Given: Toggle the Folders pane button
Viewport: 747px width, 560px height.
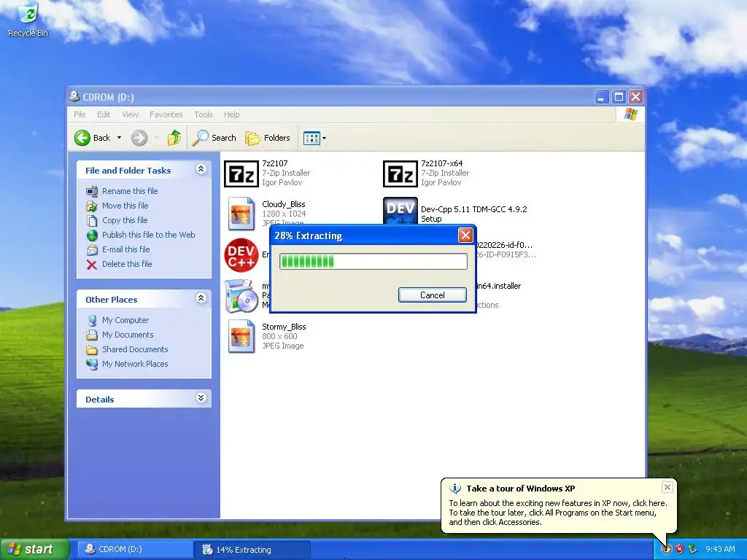Looking at the screenshot, I should point(268,138).
